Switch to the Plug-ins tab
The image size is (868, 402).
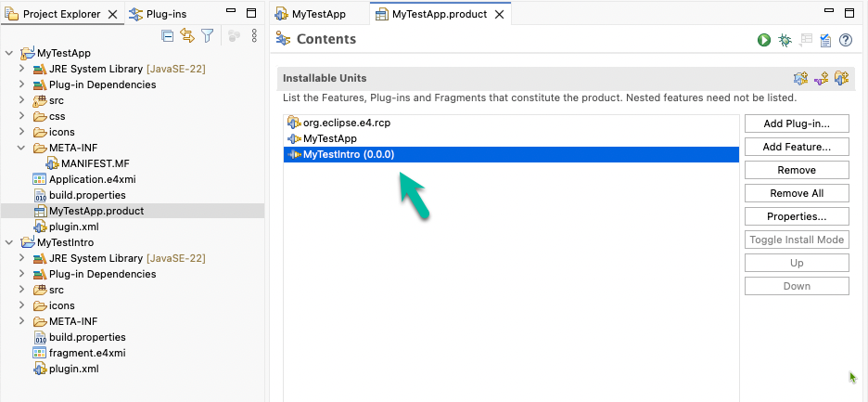pos(159,15)
